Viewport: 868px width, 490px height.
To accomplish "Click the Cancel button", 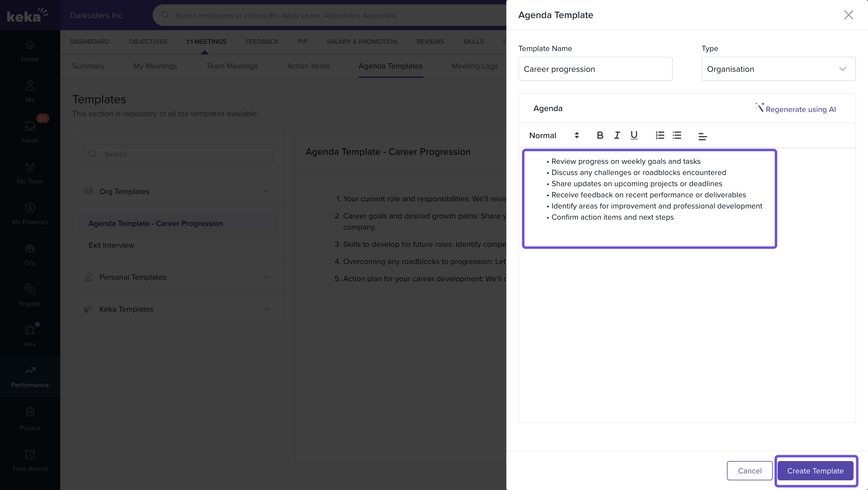I will pyautogui.click(x=749, y=471).
